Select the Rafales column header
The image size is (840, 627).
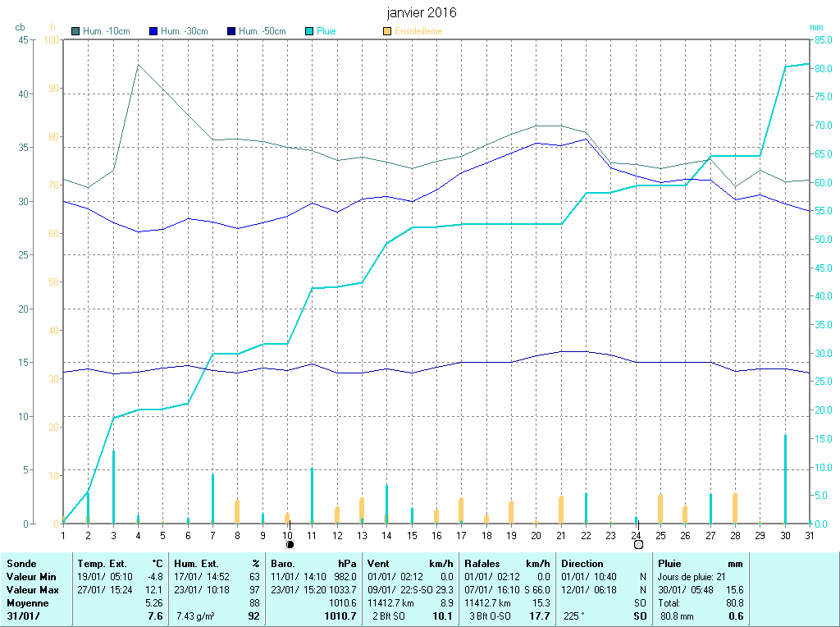[482, 564]
